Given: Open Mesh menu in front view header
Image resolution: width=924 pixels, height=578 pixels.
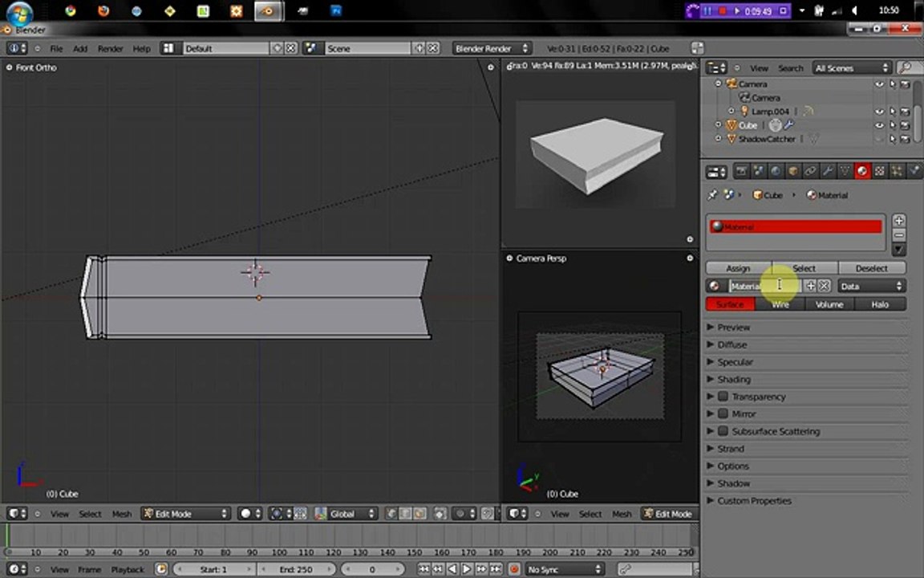Looking at the screenshot, I should click(x=122, y=514).
